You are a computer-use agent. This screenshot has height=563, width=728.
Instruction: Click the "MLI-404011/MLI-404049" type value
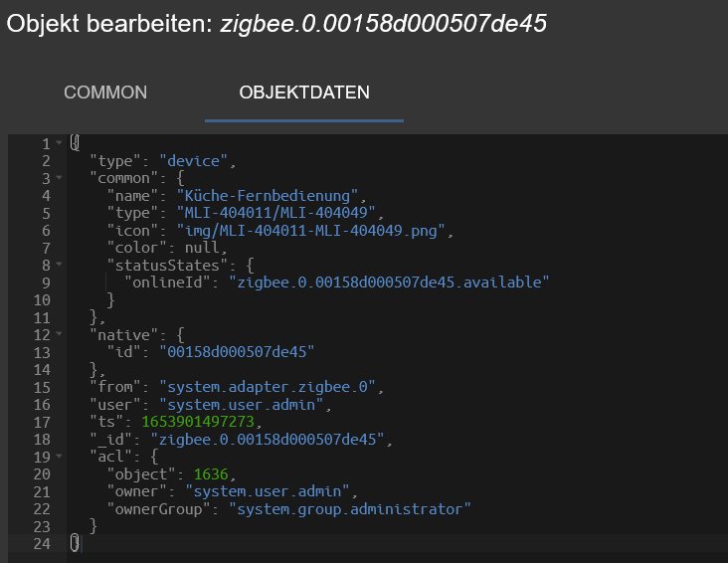275,213
